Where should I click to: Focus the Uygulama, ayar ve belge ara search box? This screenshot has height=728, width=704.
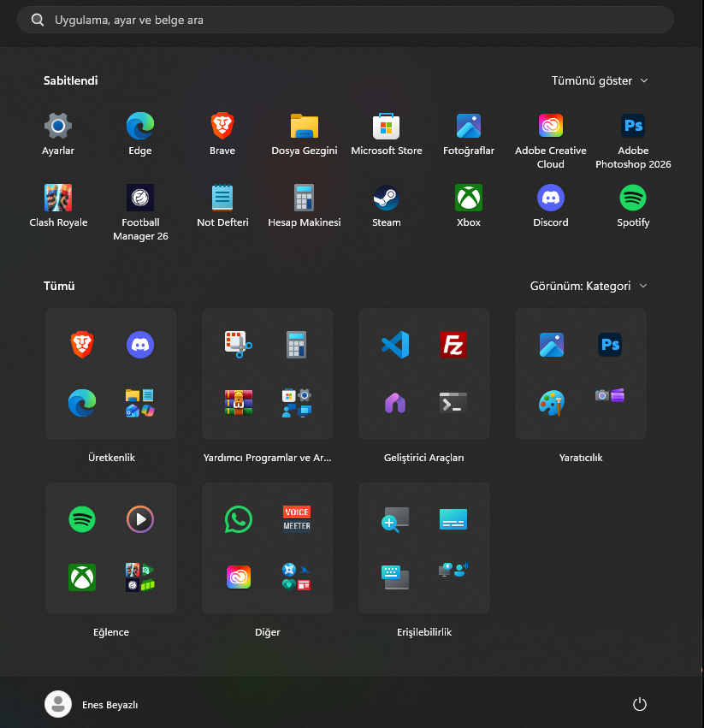point(346,20)
